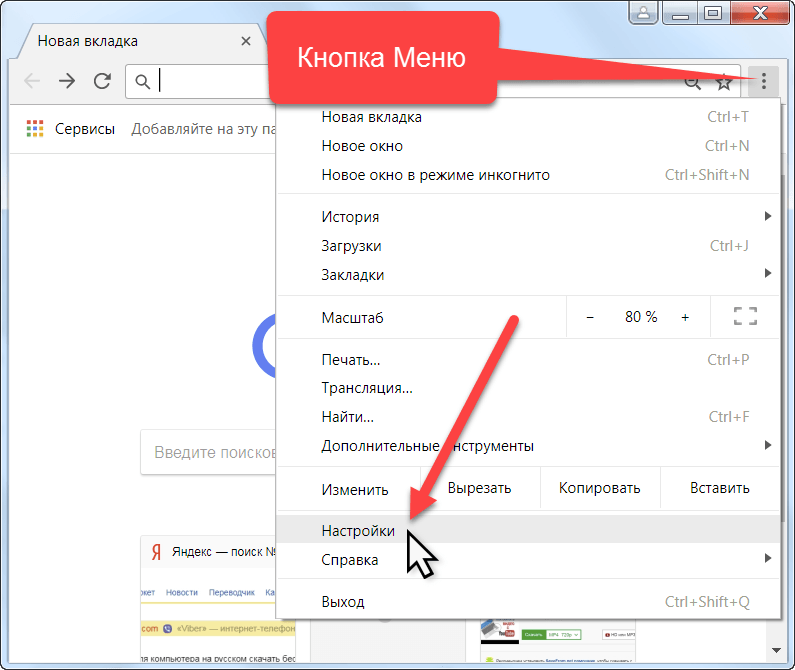Image resolution: width=795 pixels, height=670 pixels.
Task: Open Новое окно в режиме инкогнито
Action: click(x=527, y=175)
